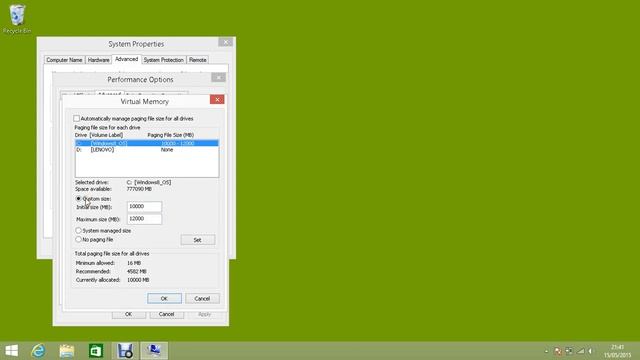Image resolution: width=640 pixels, height=360 pixels.
Task: Launch Internet Explorer from taskbar
Action: click(x=38, y=351)
